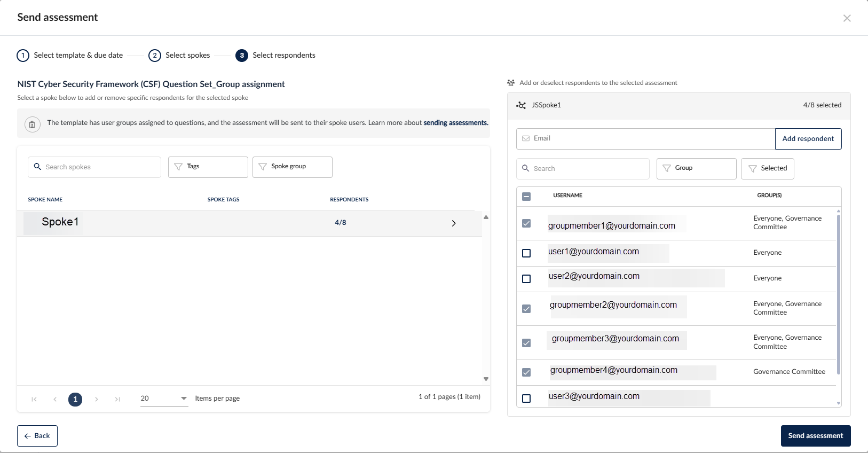
Task: Toggle the select-all USERNAME header checkbox
Action: [526, 197]
